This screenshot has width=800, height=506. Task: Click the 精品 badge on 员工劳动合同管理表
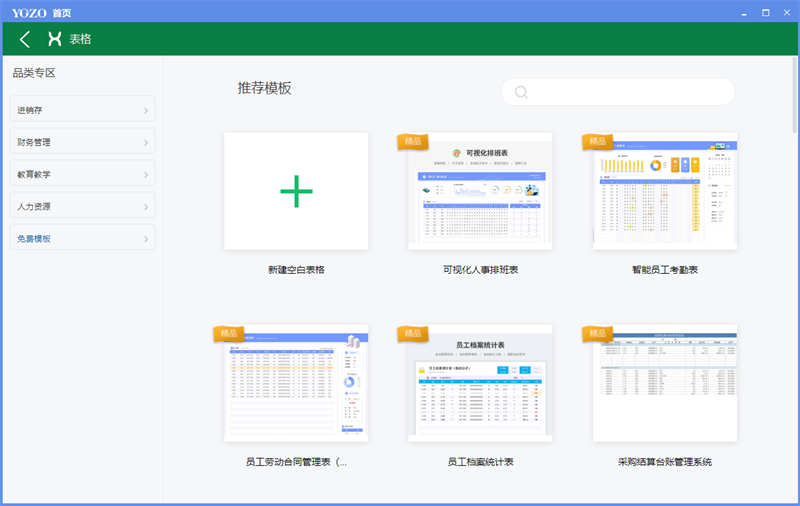click(228, 333)
